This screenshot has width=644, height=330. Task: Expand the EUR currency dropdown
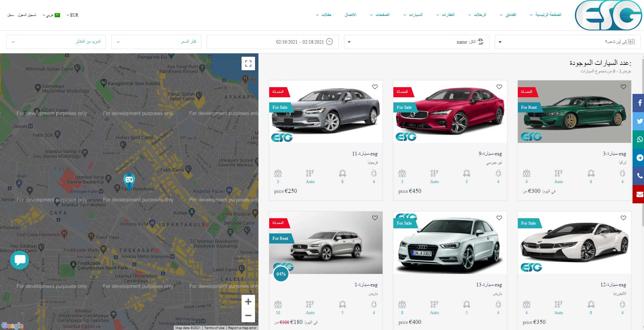click(73, 15)
